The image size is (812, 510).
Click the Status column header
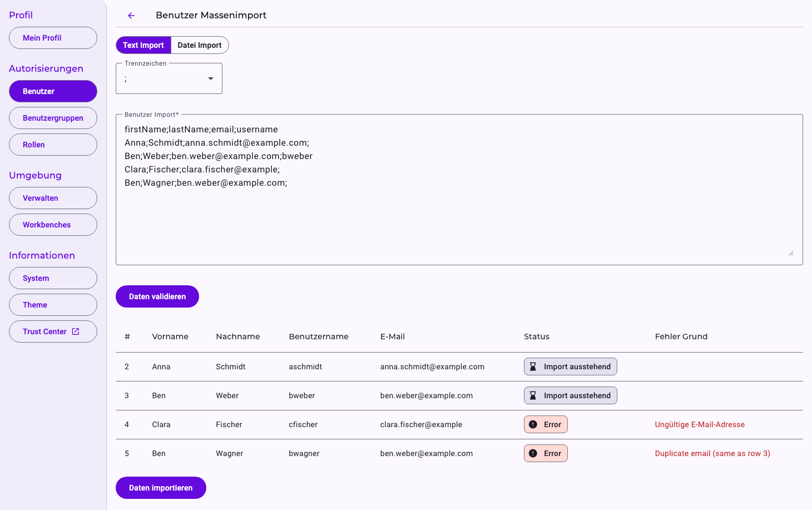pyautogui.click(x=537, y=336)
